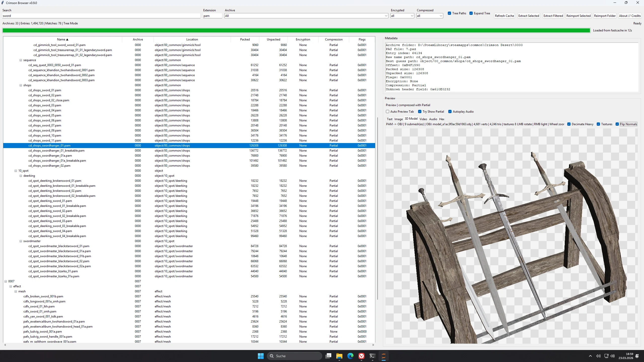Toggle the Expand Tree checkbox
Image resolution: width=644 pixels, height=362 pixels.
[471, 13]
